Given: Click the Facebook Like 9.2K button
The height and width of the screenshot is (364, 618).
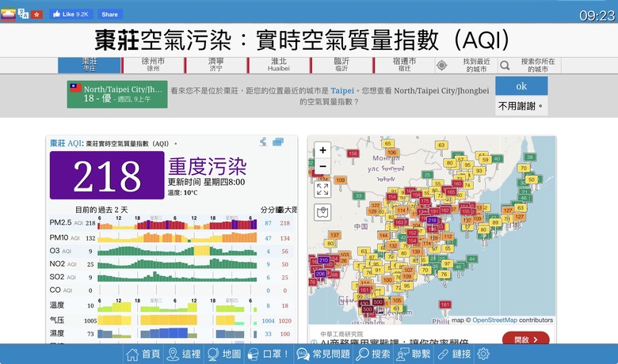Looking at the screenshot, I should point(71,14).
